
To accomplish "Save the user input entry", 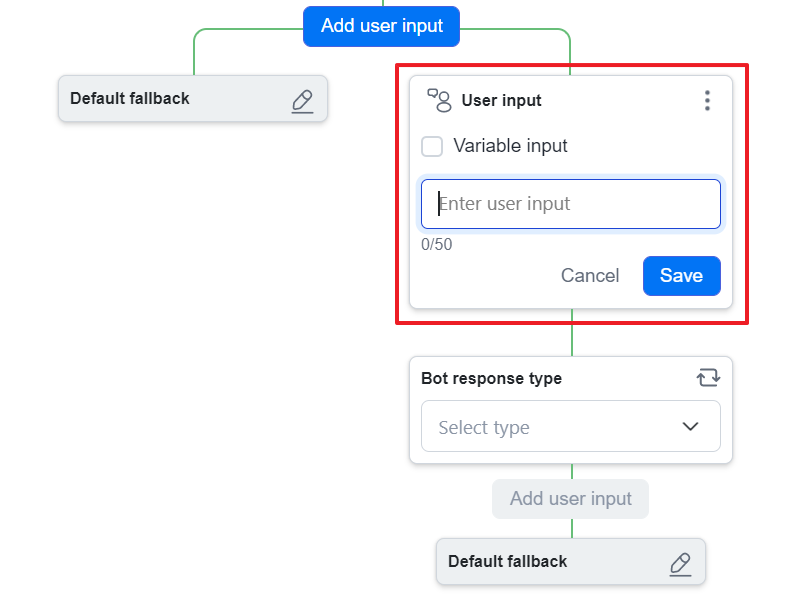I will tap(681, 275).
